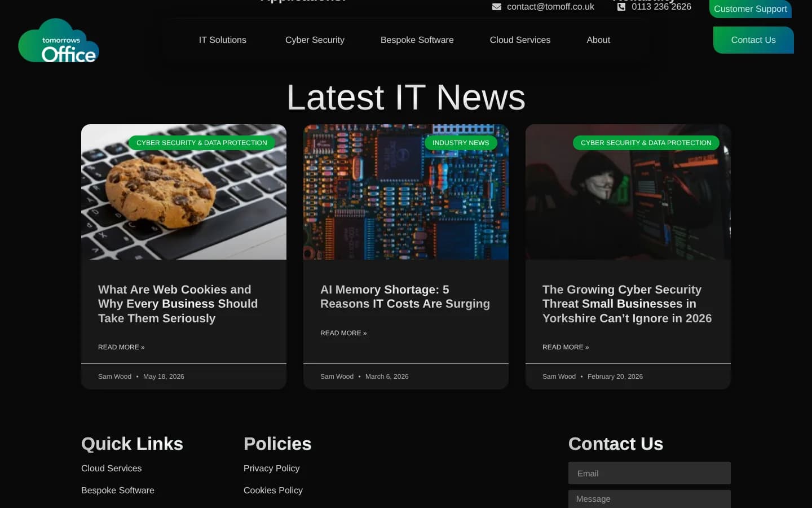
Task: Focus the Email input field
Action: 650,473
